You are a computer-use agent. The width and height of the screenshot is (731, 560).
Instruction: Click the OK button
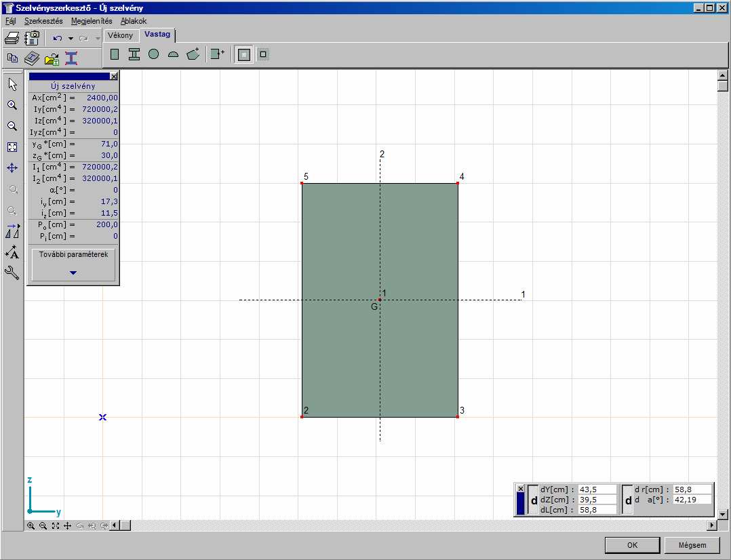(632, 545)
